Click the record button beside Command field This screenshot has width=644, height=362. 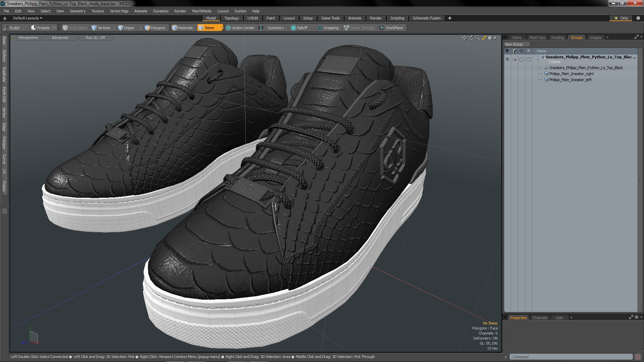pos(638,357)
